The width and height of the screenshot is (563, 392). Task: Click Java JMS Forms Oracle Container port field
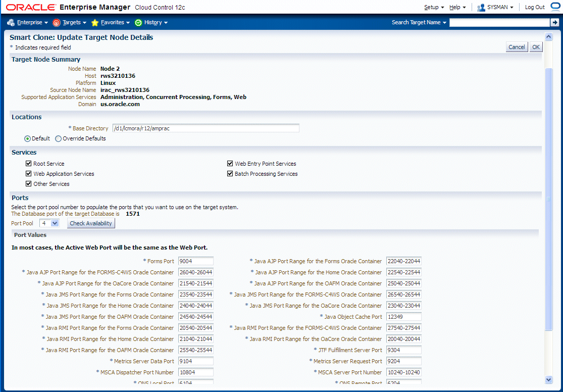pos(196,295)
